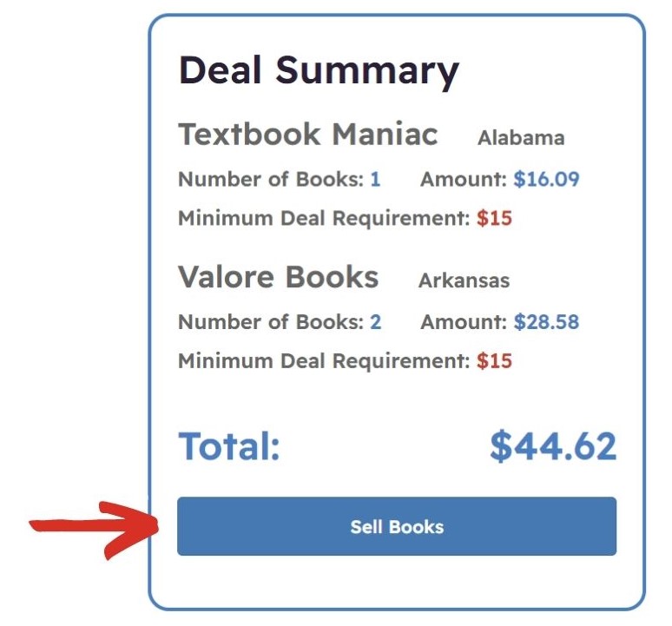672x626 pixels.
Task: Click Textbook Maniac's book count value 1
Action: coord(375,179)
